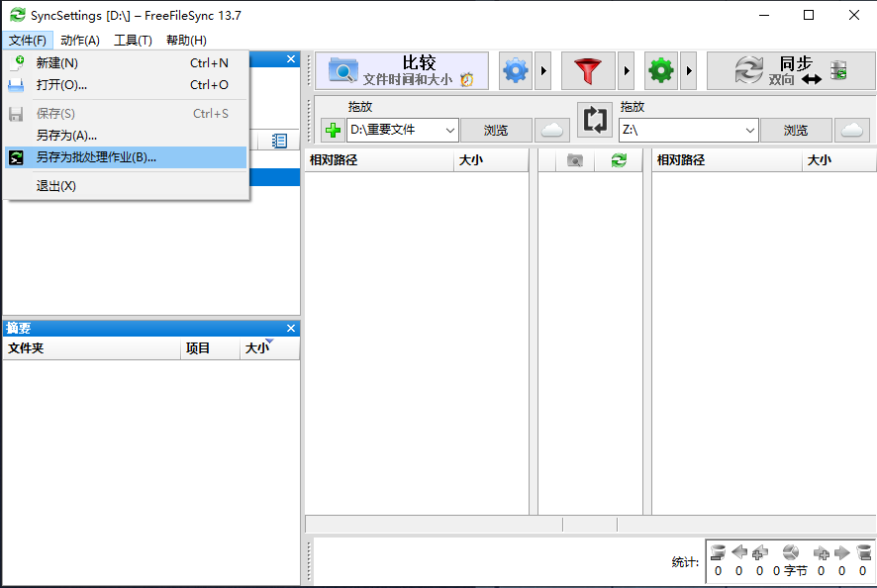Select 打开(O)... from the File menu
877x588 pixels.
(126, 85)
